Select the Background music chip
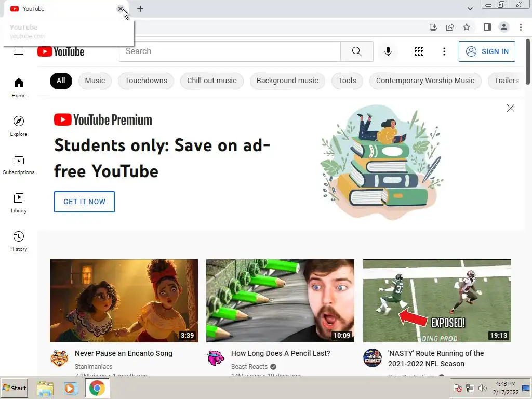The height and width of the screenshot is (399, 532). tap(287, 81)
